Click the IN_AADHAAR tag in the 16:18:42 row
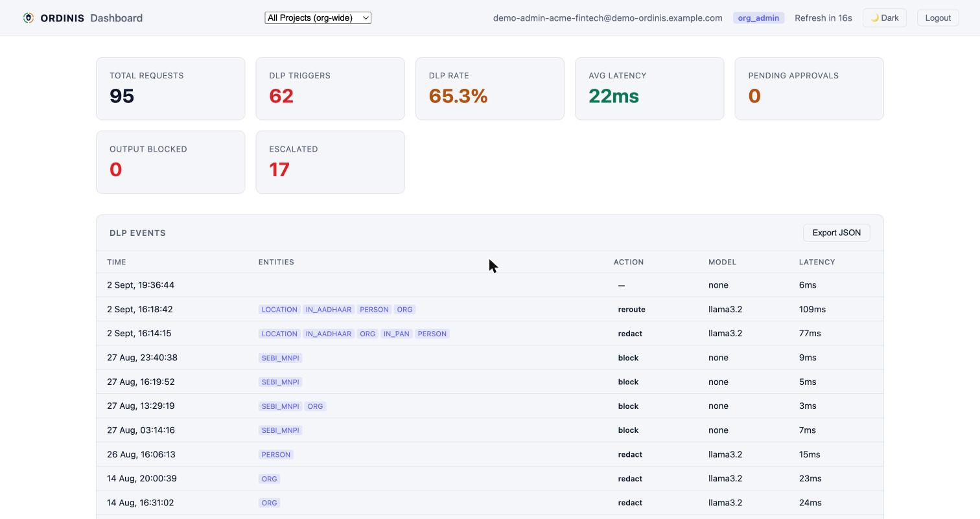The image size is (980, 519). [329, 309]
